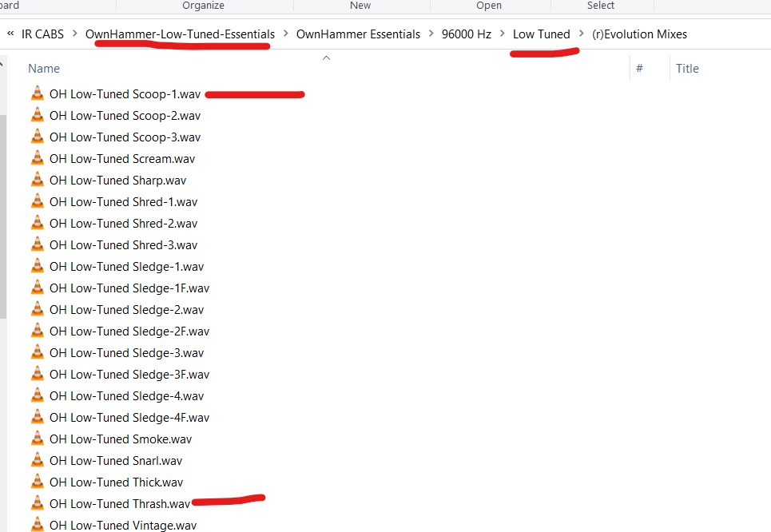Viewport: 771px width, 532px height.
Task: Click VLC icon beside OH Low-Tuned Sledge-2.wav
Action: (x=38, y=309)
